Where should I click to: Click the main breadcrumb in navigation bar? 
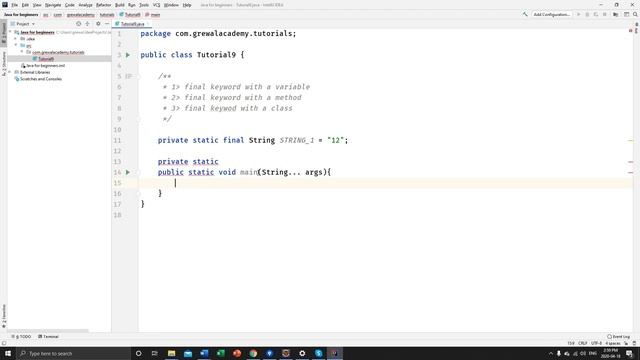pos(153,15)
